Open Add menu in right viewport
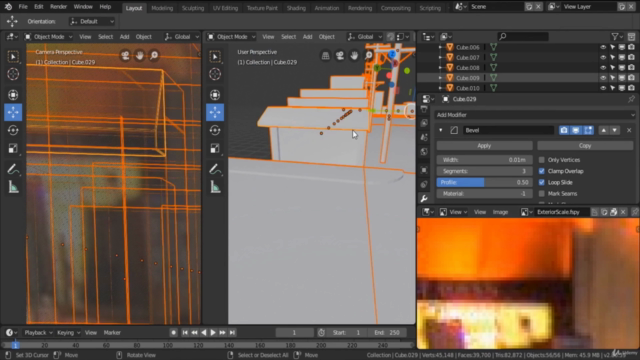This screenshot has width=640, height=360. tap(307, 37)
